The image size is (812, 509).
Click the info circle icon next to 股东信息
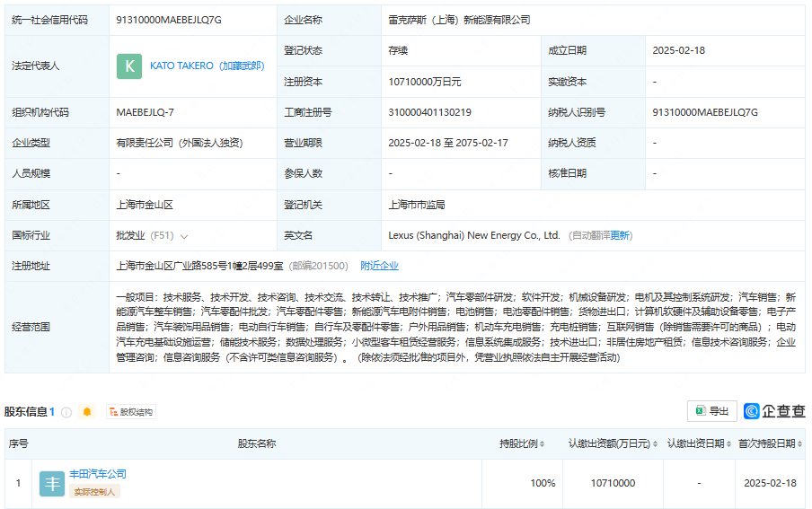66,412
